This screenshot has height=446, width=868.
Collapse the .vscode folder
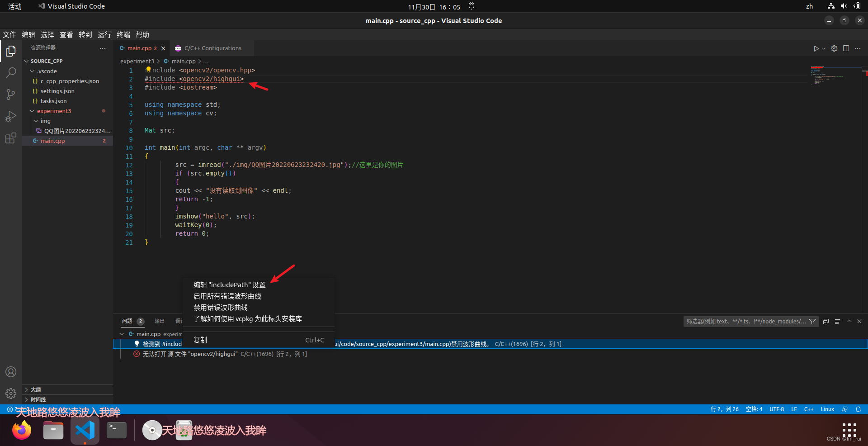[67, 71]
